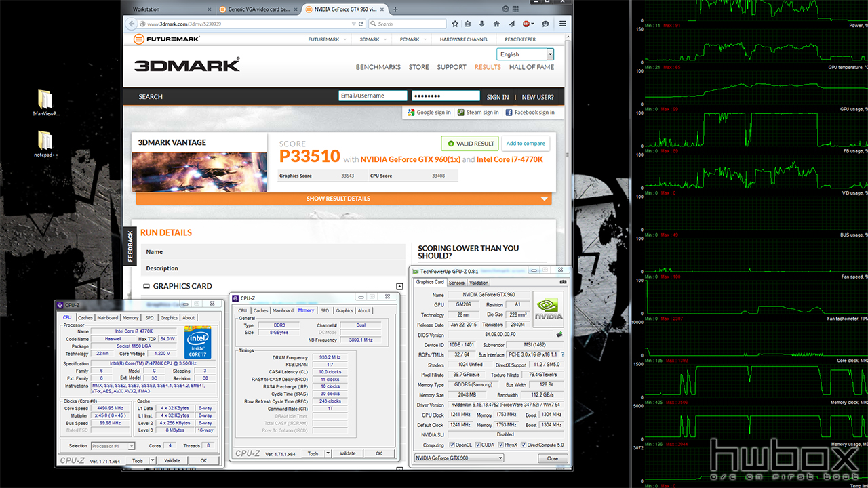Click the VALID RESULT badge
The width and height of the screenshot is (868, 488).
(x=470, y=144)
